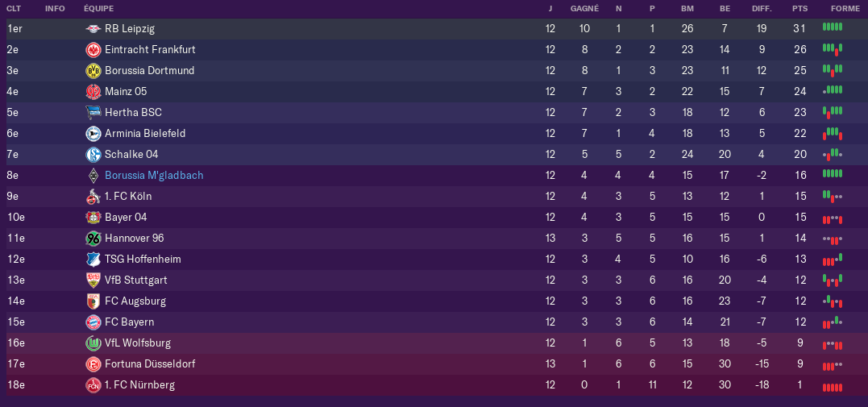Click the ÉQUIPE column header
Screen dimensions: 868x407
click(99, 9)
